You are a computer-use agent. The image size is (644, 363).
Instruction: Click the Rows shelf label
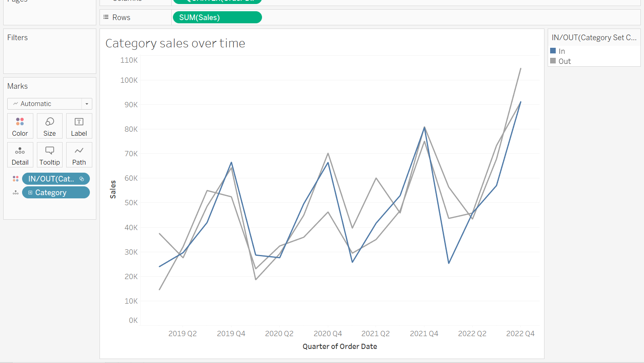(121, 18)
